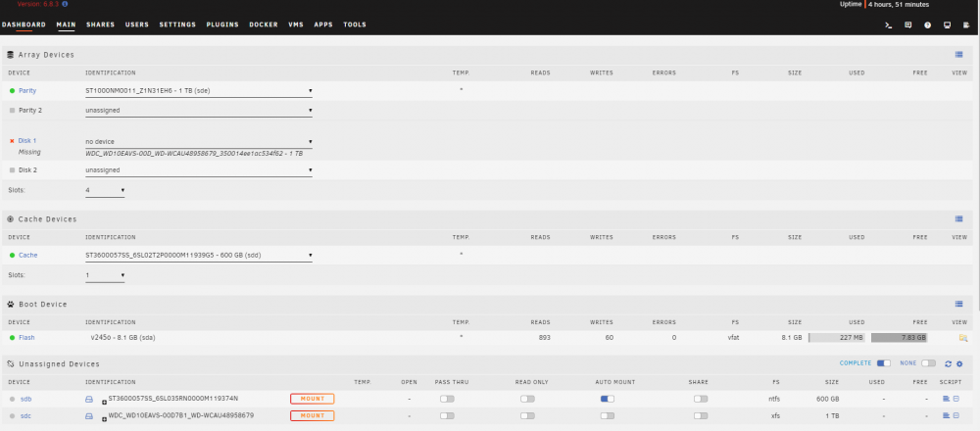Open Unassigned Devices settings gear
The height and width of the screenshot is (431, 980).
tap(959, 363)
